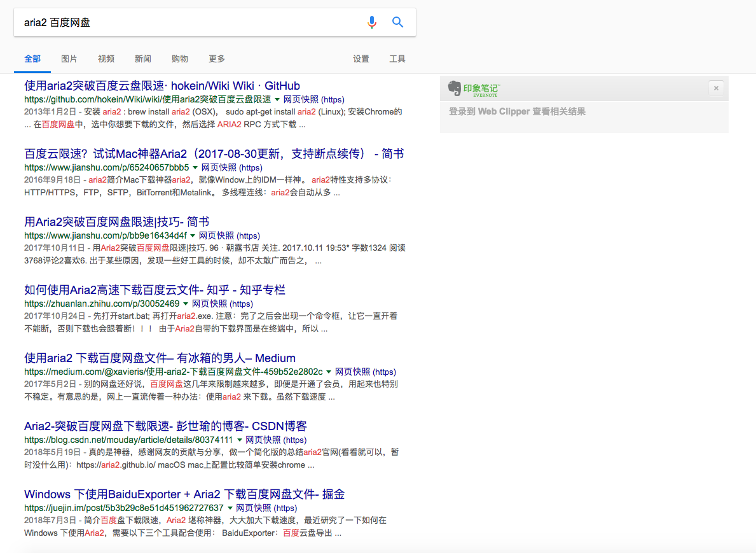Click the 2017年5月2日 date in the snippet

click(x=50, y=384)
